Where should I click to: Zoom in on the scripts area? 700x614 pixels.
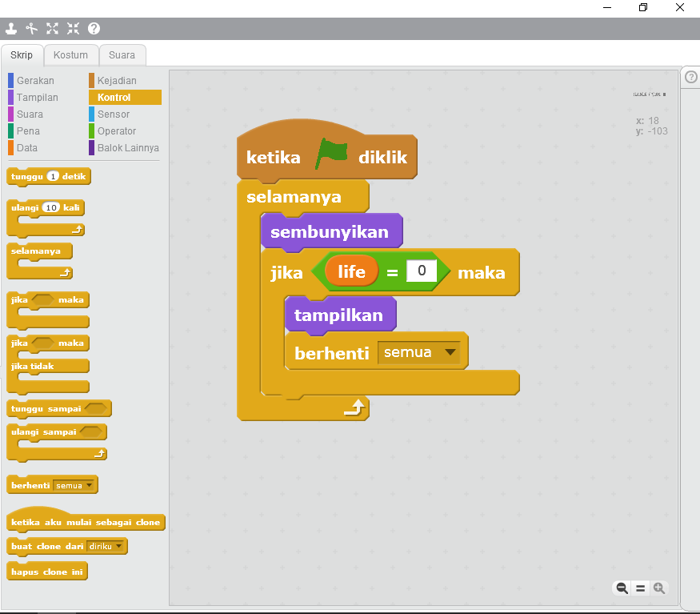(659, 588)
